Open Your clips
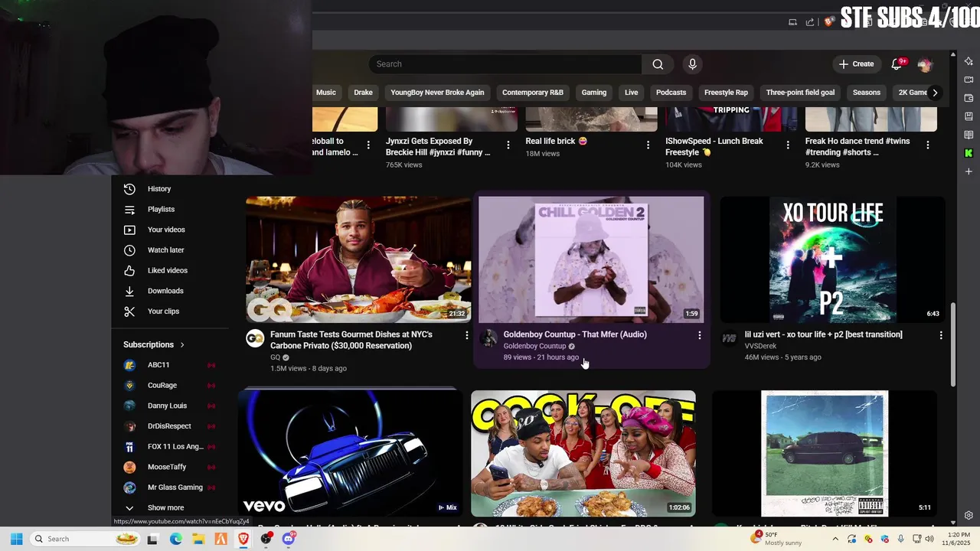The image size is (980, 551). tap(168, 311)
